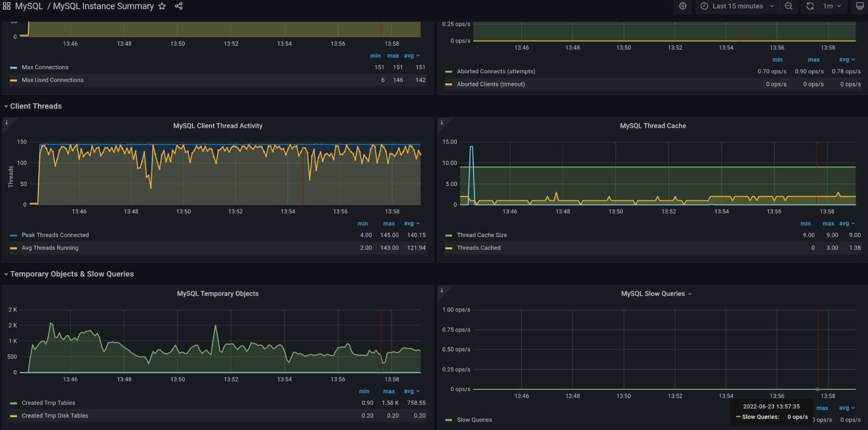Show info for MySQL Client Thread Activity panel
Viewport: 868px width, 430px height.
point(6,123)
